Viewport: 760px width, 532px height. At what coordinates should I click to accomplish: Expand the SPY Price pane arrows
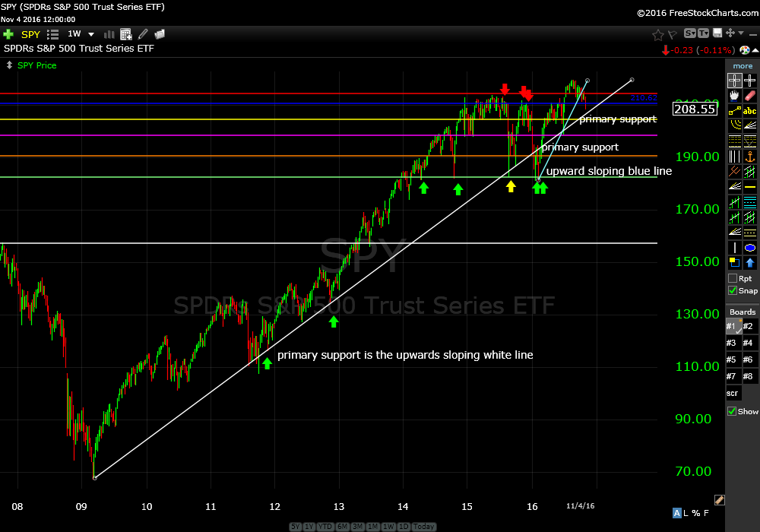(x=8, y=65)
